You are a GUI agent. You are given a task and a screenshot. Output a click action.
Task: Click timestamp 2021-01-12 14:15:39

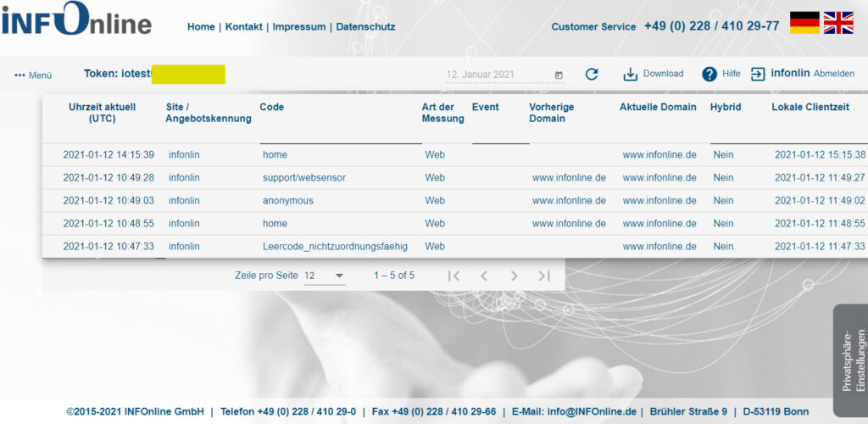click(x=108, y=155)
